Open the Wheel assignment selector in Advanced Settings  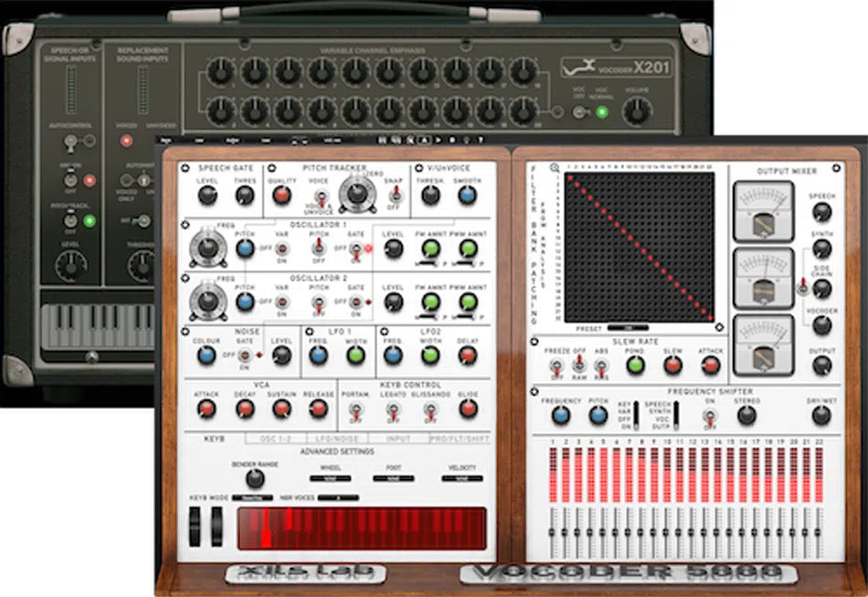coord(331,477)
